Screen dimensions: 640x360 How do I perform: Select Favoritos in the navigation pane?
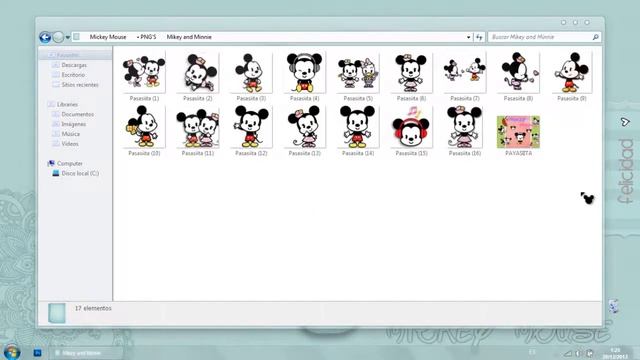68,55
